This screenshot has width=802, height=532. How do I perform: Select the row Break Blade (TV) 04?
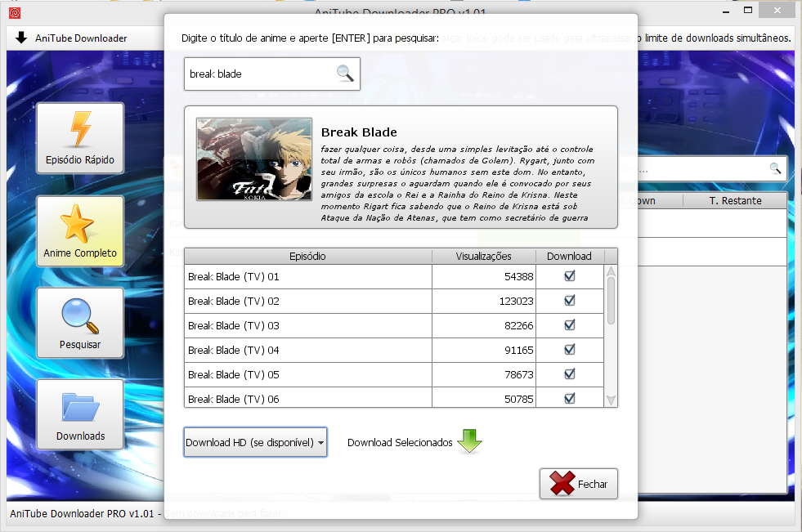pos(394,350)
